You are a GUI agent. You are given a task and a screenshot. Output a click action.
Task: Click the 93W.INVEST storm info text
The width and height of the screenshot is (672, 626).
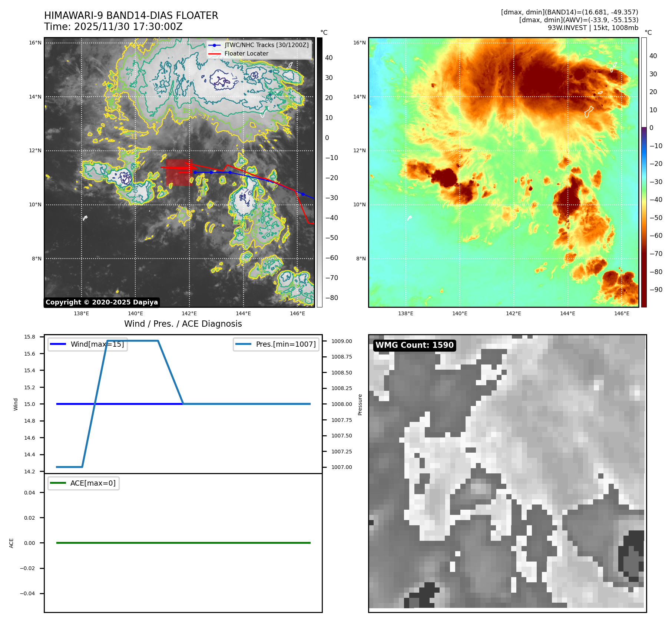(x=593, y=28)
